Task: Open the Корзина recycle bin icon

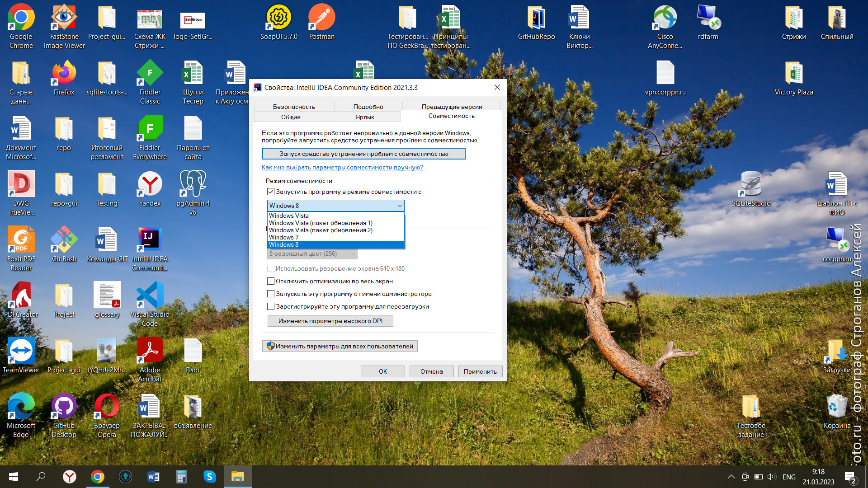Action: (x=837, y=411)
